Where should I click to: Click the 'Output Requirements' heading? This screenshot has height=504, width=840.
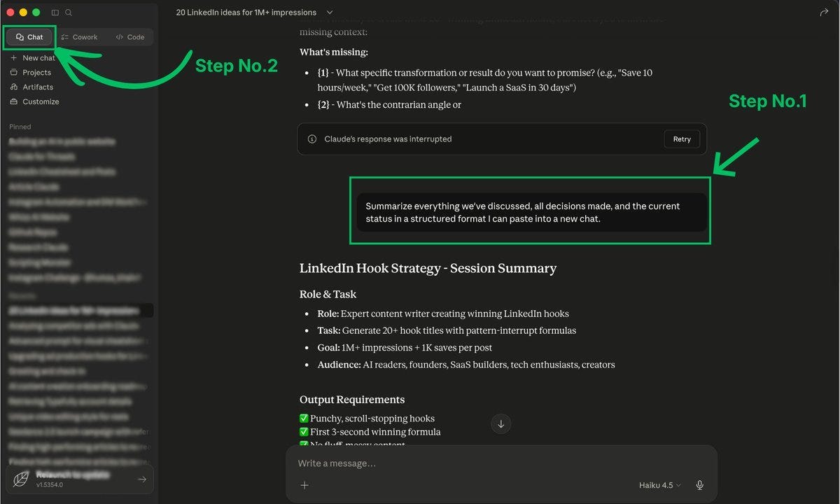click(x=352, y=400)
